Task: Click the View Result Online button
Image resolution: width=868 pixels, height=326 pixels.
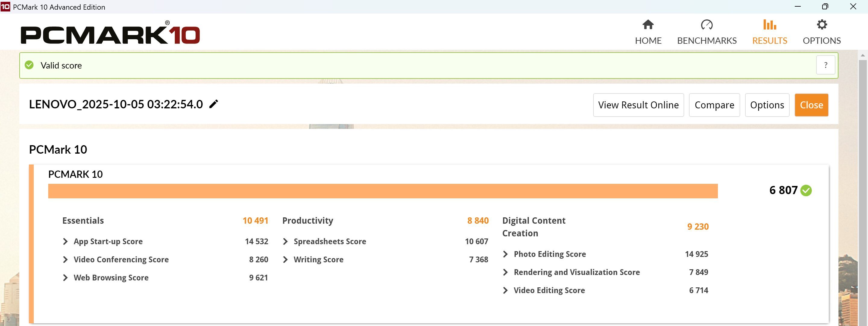Action: tap(638, 105)
